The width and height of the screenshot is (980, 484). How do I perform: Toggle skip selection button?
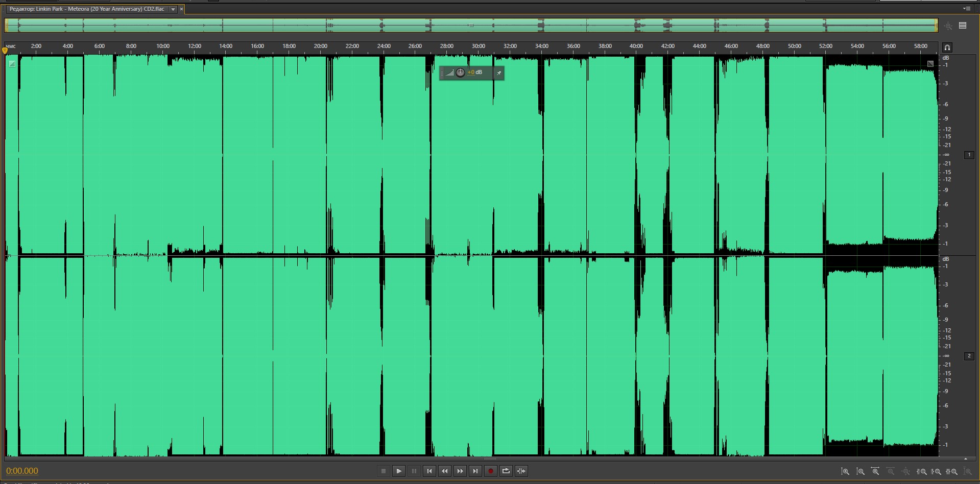(521, 471)
